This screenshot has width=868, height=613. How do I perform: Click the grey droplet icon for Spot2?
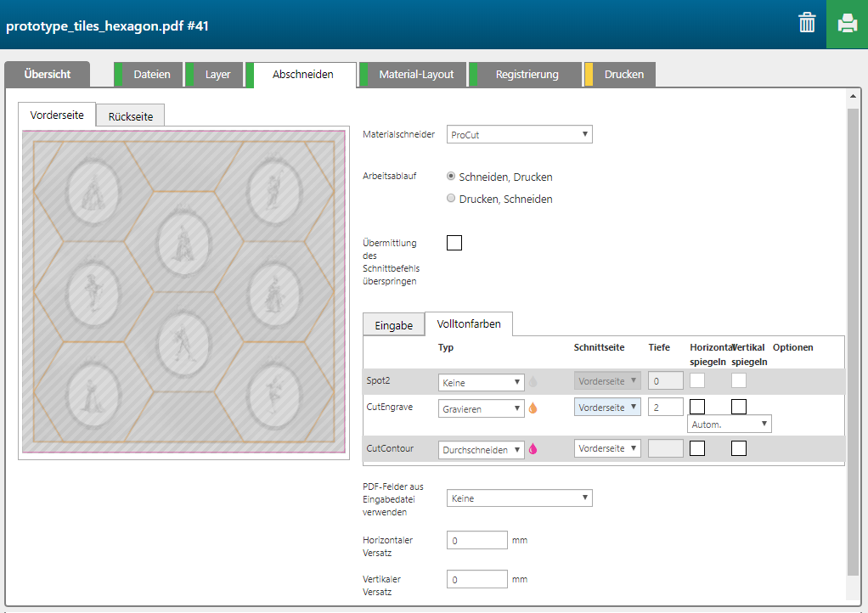[x=533, y=382]
